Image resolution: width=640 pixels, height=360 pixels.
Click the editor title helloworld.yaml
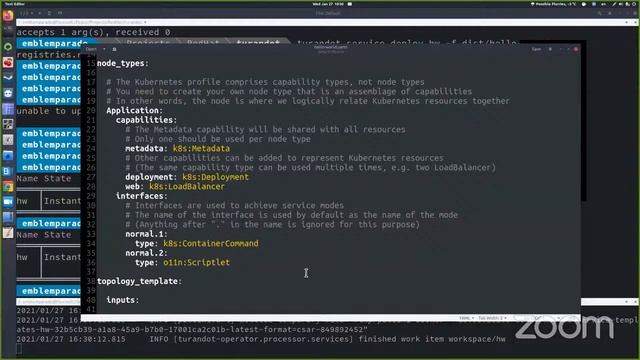[330, 47]
